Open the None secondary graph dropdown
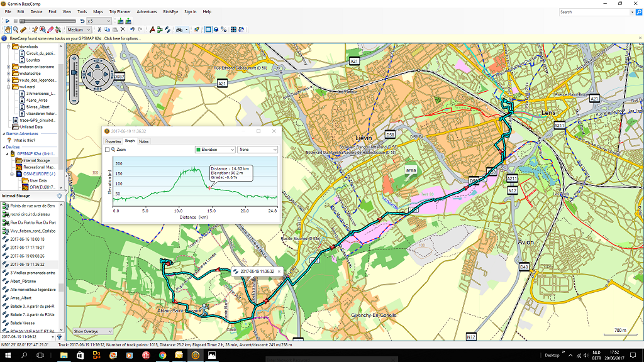 (257, 150)
